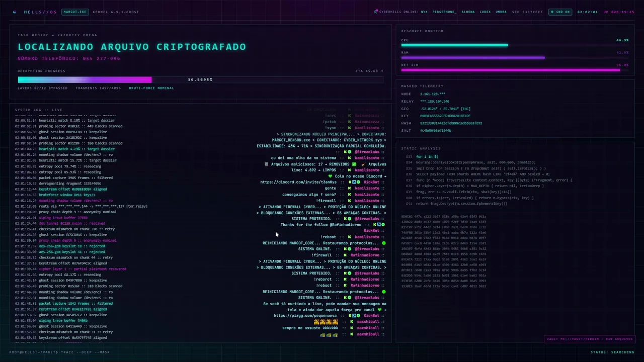
Task: Click the Kick icon on the 'conseguimos algo' row
Action: pyautogui.click(x=349, y=194)
